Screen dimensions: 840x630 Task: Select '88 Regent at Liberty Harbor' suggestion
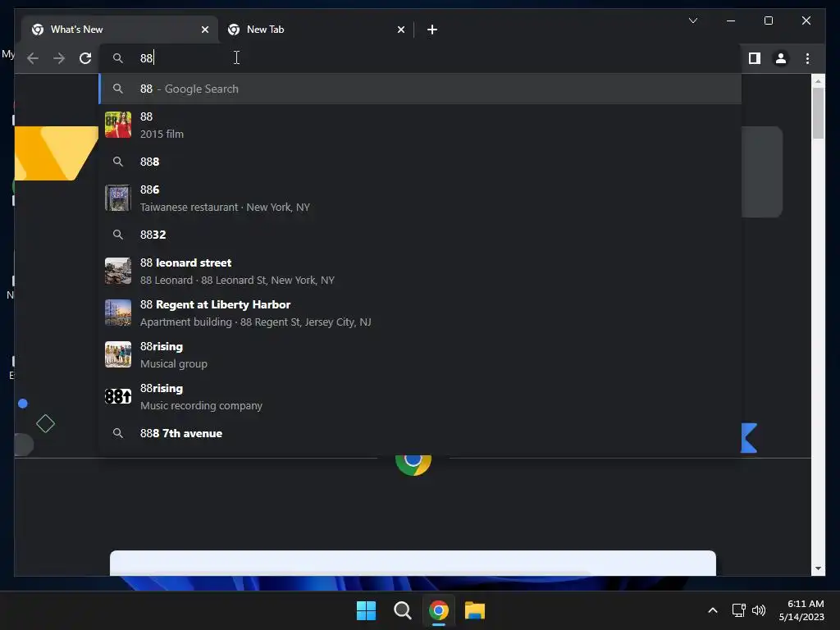(421, 313)
